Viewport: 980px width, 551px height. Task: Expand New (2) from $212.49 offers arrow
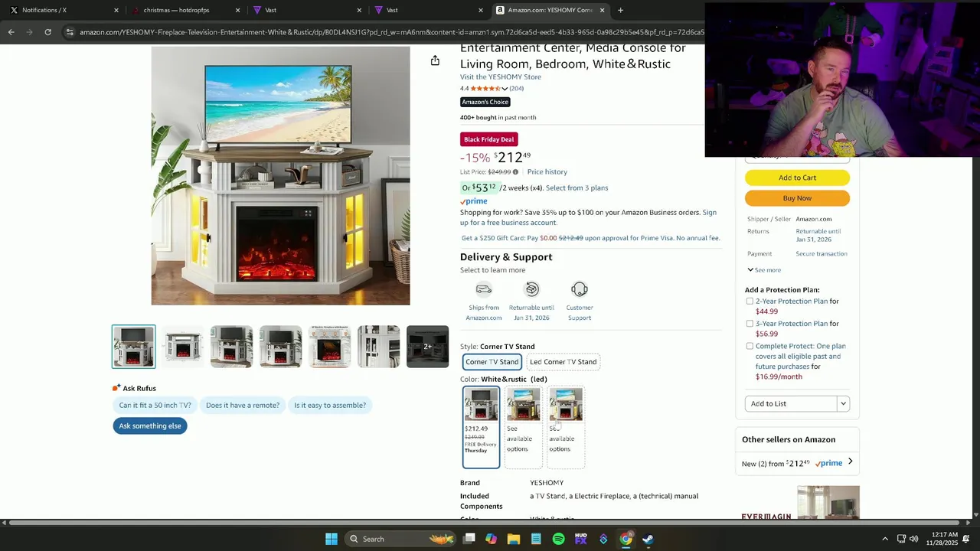pyautogui.click(x=850, y=461)
